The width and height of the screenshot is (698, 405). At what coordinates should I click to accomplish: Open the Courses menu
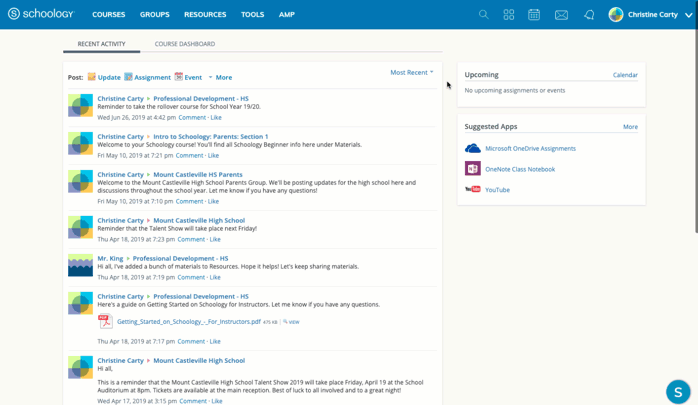pos(108,15)
